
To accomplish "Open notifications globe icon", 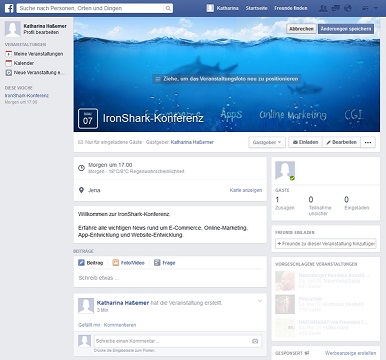I will click(x=348, y=8).
